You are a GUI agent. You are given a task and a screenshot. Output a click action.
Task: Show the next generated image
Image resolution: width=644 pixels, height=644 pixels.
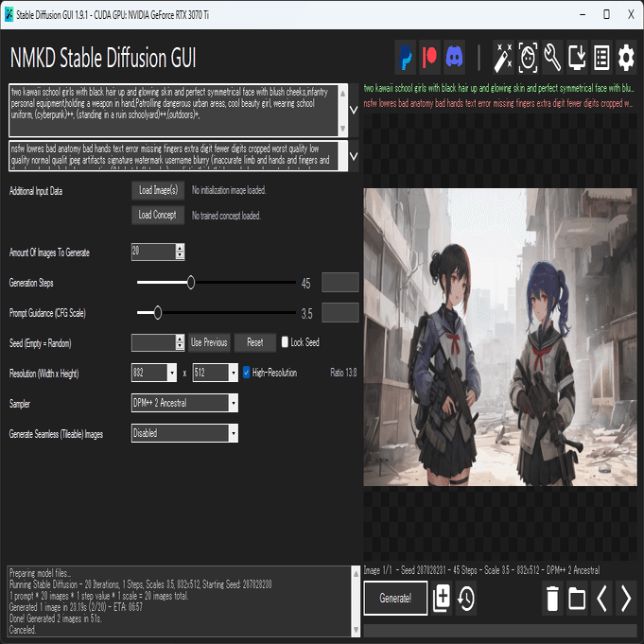(x=626, y=598)
